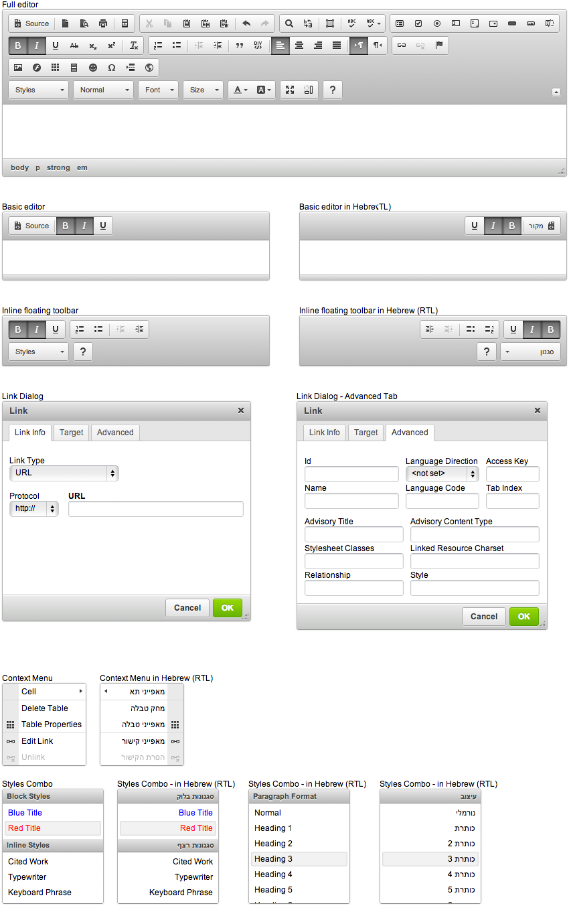
Task: Click the Anchor flag icon
Action: pos(439,46)
